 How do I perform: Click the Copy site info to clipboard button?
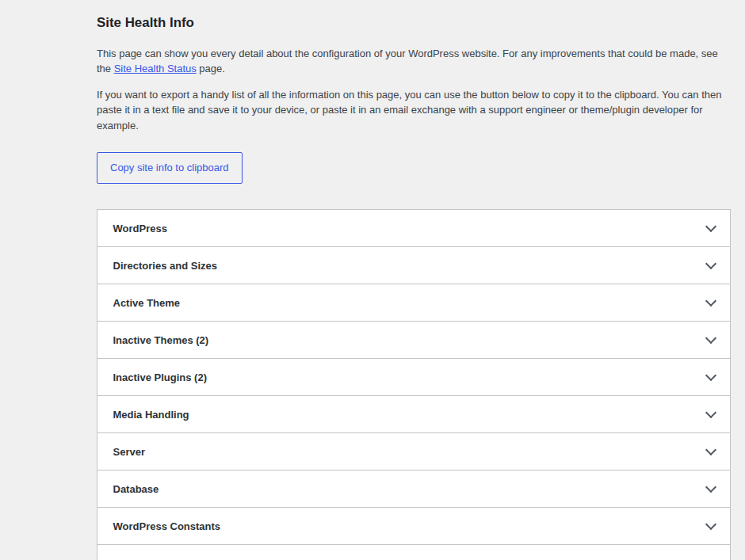tap(170, 168)
